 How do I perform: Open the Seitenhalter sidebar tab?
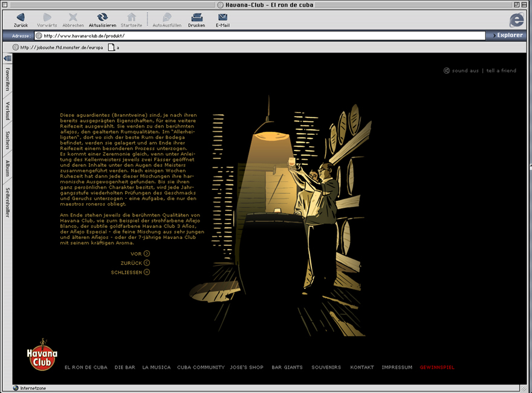[x=7, y=203]
